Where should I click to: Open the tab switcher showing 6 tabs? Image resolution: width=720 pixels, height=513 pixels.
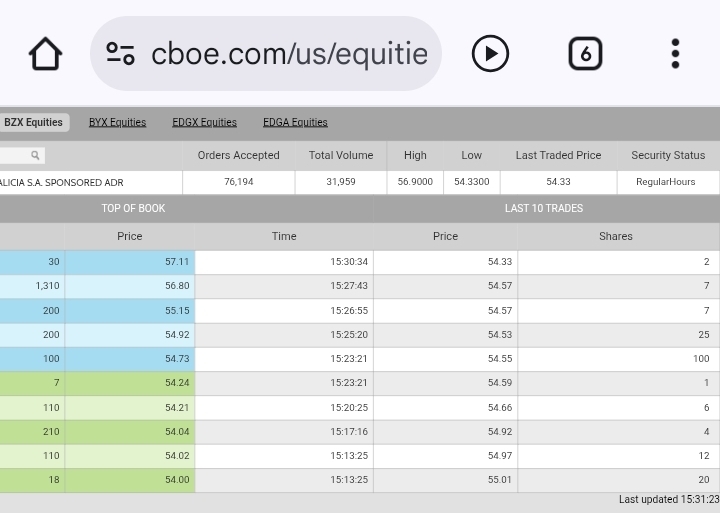(x=585, y=54)
